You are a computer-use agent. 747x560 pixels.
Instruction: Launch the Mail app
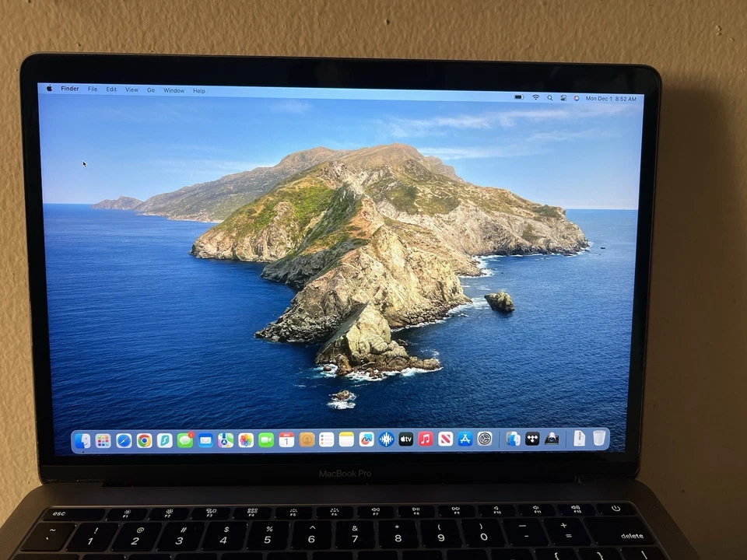[205, 439]
